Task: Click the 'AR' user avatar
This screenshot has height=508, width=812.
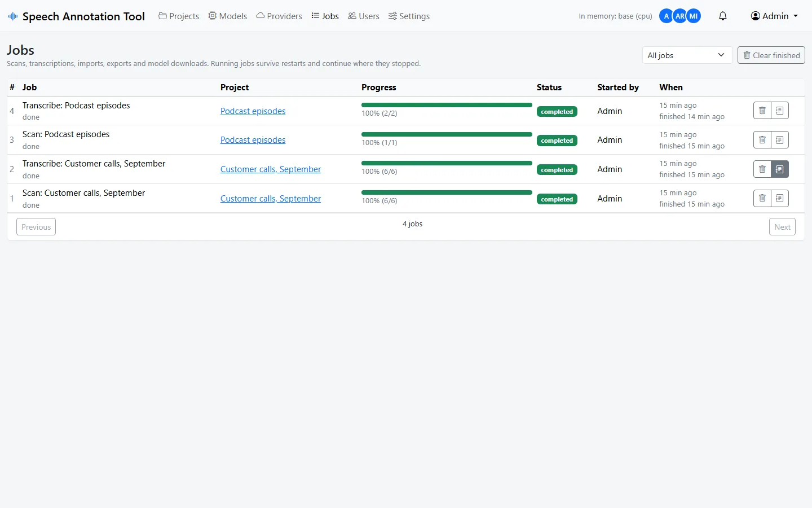Action: pyautogui.click(x=680, y=16)
